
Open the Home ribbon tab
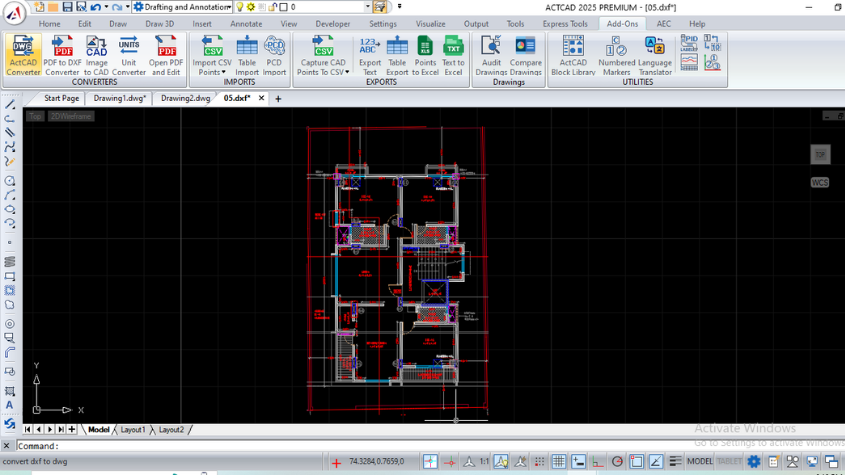pyautogui.click(x=50, y=24)
